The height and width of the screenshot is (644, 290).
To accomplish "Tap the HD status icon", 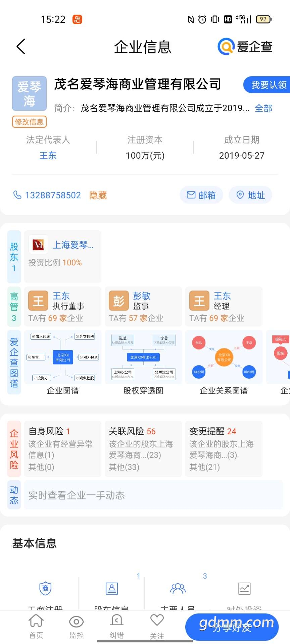I will click(x=228, y=19).
